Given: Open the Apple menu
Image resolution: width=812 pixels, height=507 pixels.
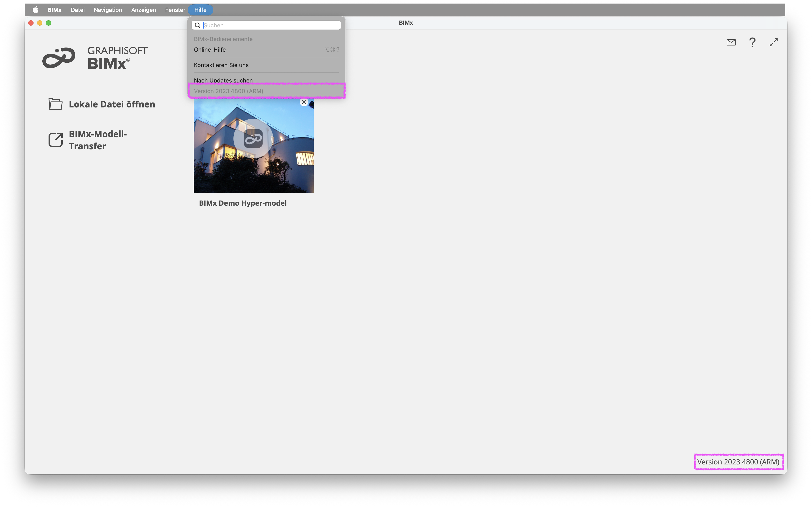Looking at the screenshot, I should pos(35,10).
